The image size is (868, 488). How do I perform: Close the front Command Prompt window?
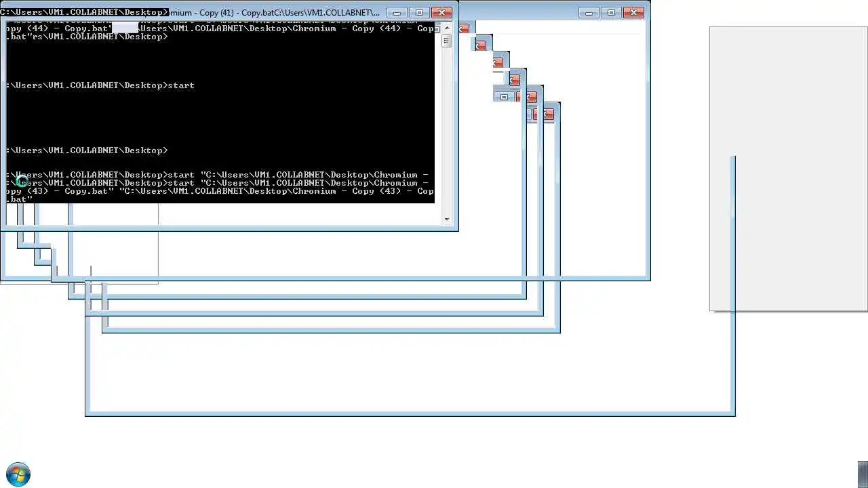[x=441, y=13]
